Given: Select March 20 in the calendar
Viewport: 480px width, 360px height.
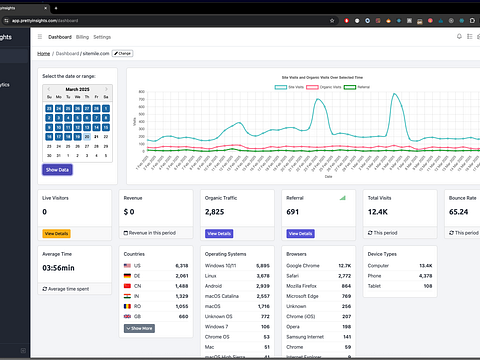Looking at the screenshot, I should click(x=87, y=137).
